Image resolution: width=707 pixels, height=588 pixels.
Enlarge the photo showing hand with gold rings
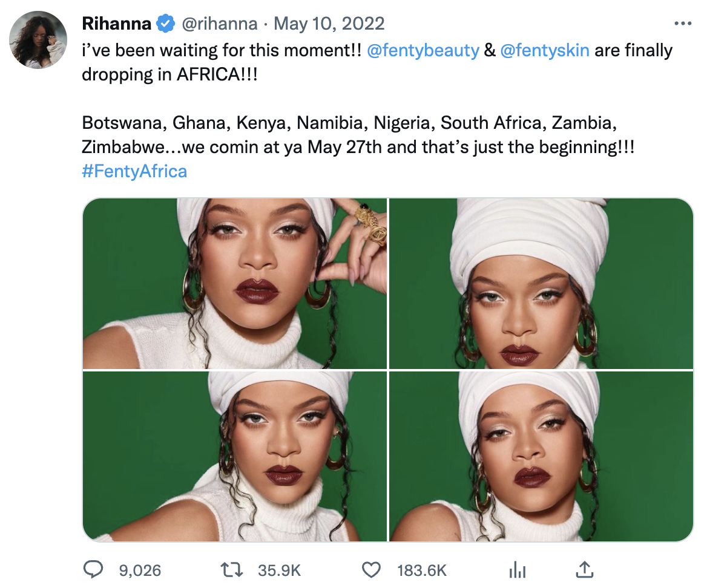click(235, 283)
